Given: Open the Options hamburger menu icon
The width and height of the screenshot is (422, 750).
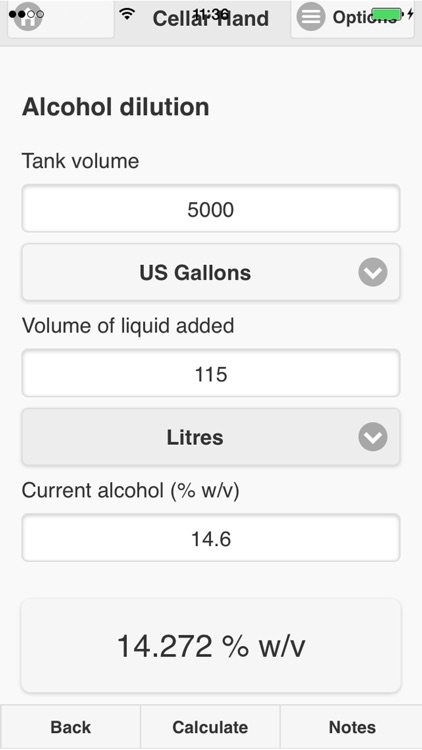Looking at the screenshot, I should point(311,17).
